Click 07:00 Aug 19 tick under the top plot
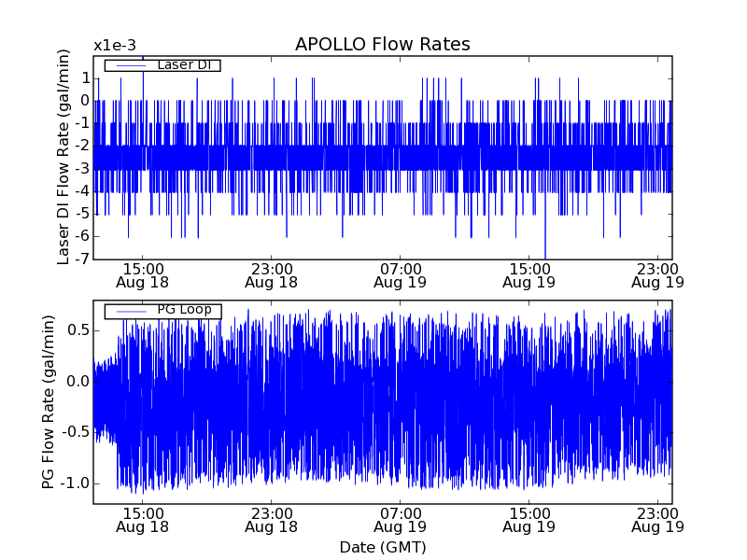 point(400,274)
